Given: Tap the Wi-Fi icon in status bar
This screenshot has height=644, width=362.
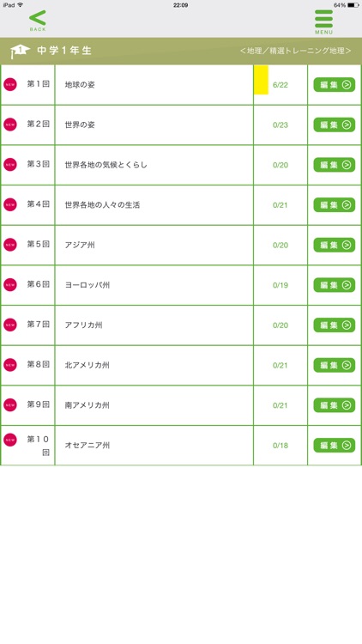Looking at the screenshot, I should click(21, 5).
